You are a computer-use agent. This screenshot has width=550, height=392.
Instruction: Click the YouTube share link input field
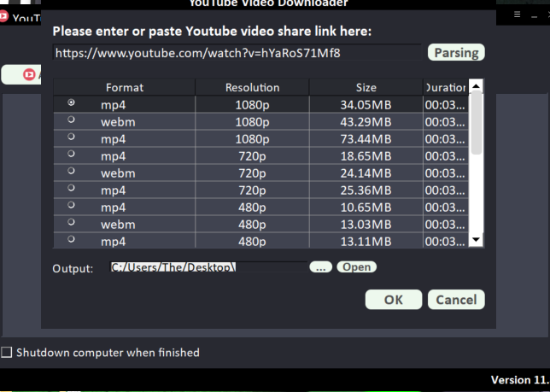(x=237, y=53)
